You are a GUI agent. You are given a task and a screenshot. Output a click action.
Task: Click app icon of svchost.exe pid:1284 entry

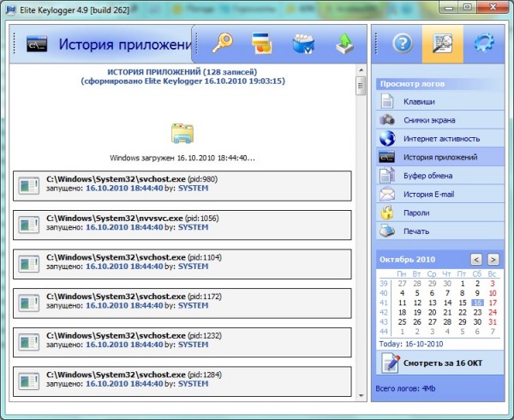point(29,381)
